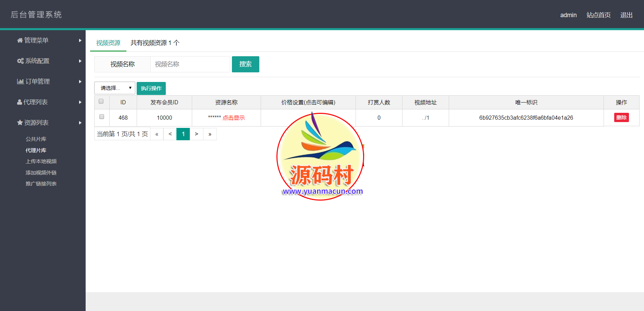Open 公共片库 in the sidebar
Screen dimensions: 644x311
click(36, 139)
